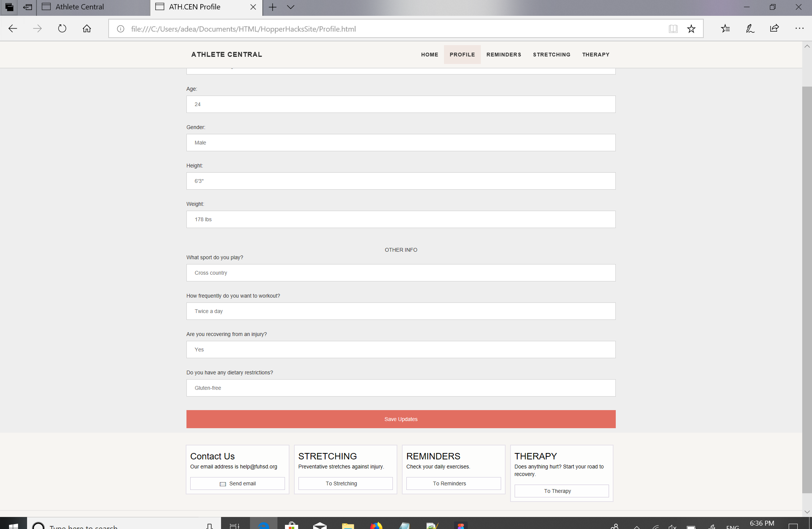Click the add notes pen icon
Viewport: 812px width, 529px height.
pos(750,29)
